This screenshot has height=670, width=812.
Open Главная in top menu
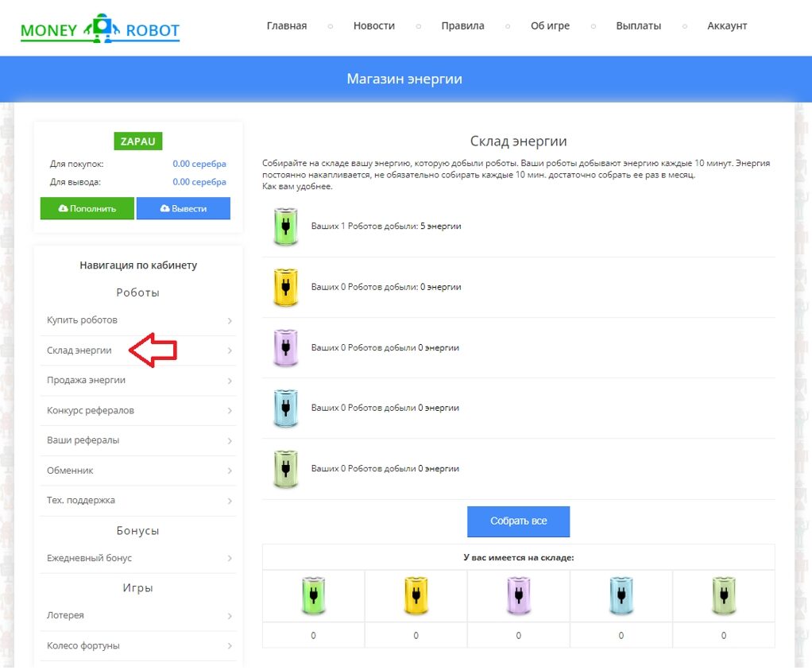(x=287, y=26)
